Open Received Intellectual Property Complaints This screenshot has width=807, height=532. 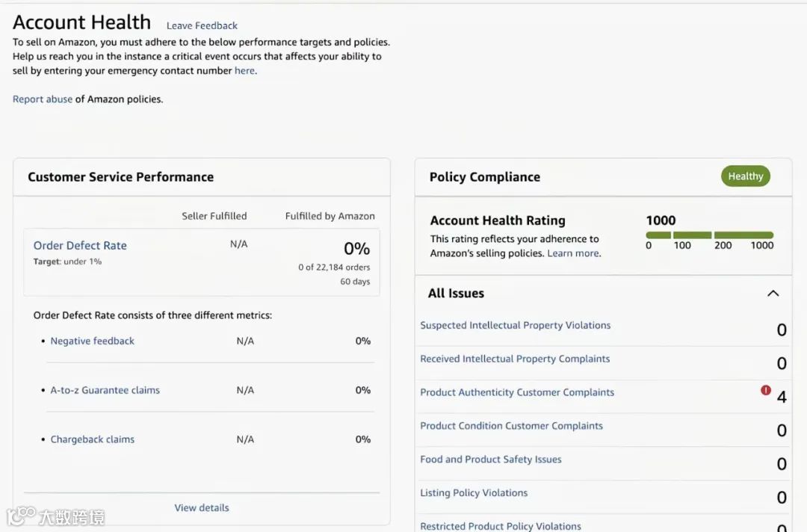point(515,359)
